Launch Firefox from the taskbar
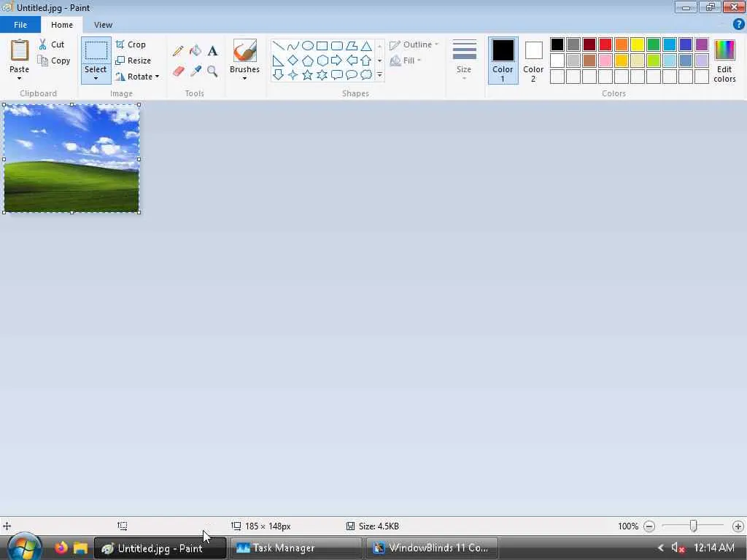Image resolution: width=747 pixels, height=560 pixels. coord(61,548)
